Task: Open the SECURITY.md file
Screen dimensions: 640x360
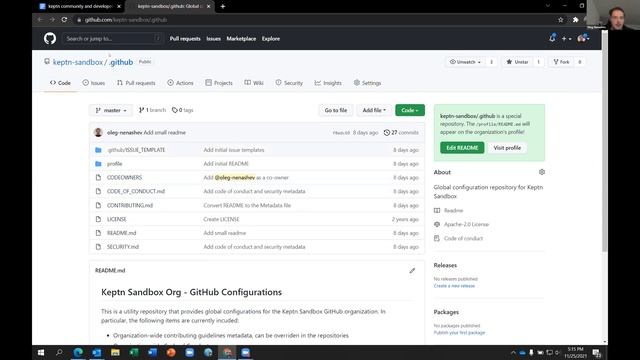Action: point(122,247)
